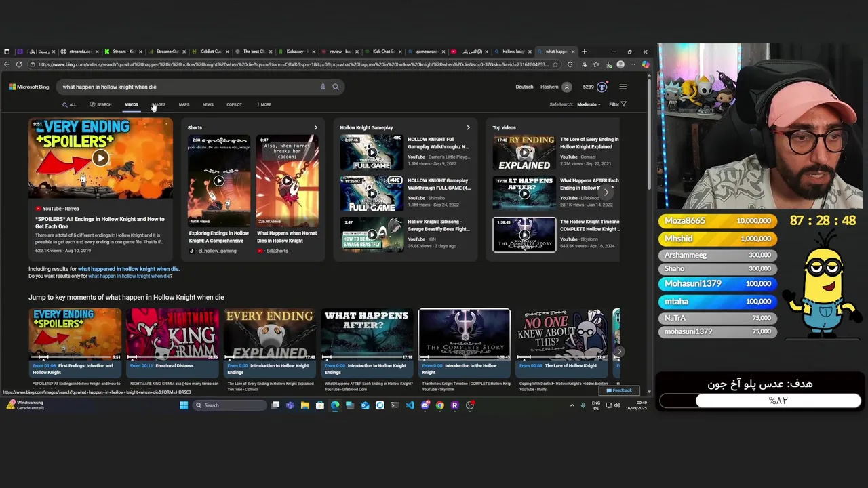
Task: Open WHAT HAPPENS AFTER key moment thumbnail
Action: [x=366, y=333]
